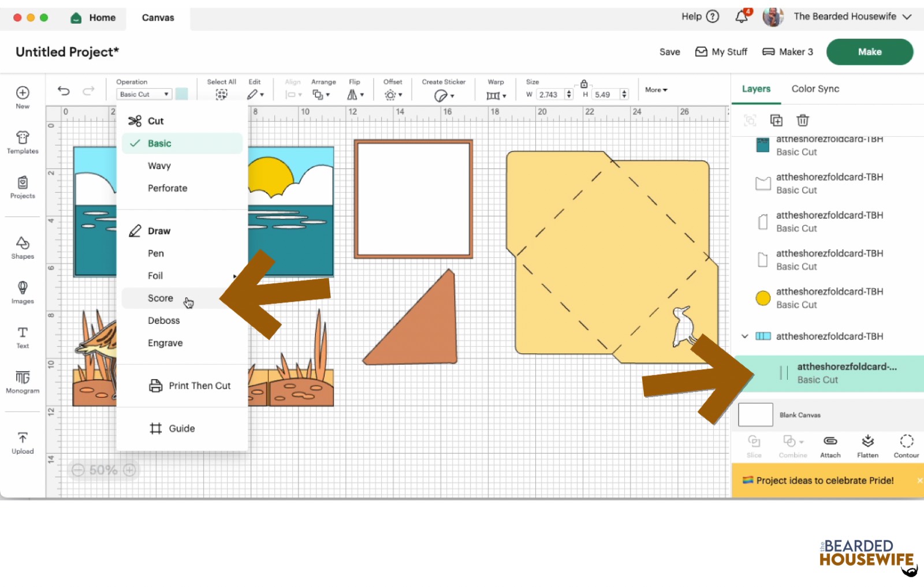Open the Images library
This screenshot has width=924, height=587.
23,292
